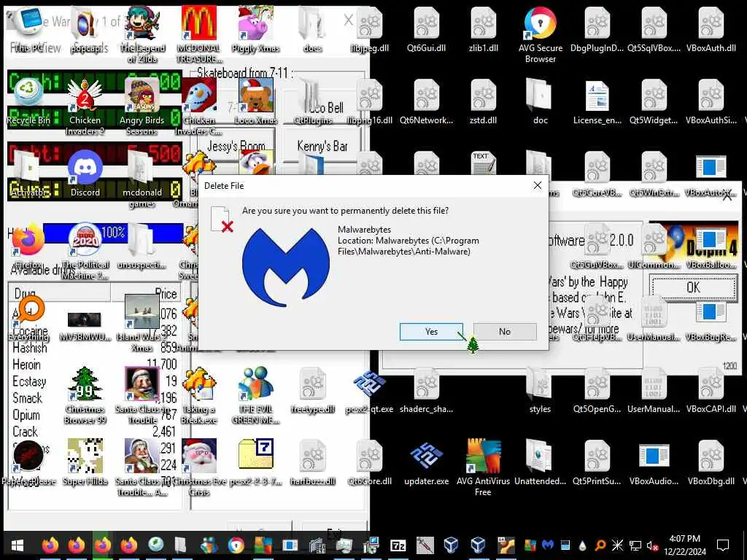Image resolution: width=747 pixels, height=560 pixels.
Task: Click the muted volume tray icon
Action: pos(652,545)
